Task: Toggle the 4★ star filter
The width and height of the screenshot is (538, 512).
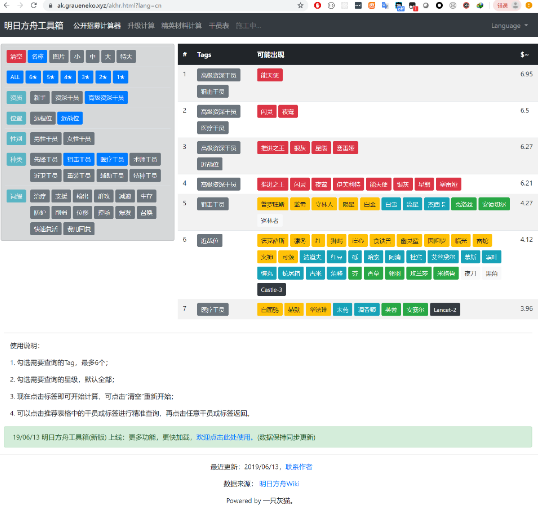Action: [x=68, y=77]
